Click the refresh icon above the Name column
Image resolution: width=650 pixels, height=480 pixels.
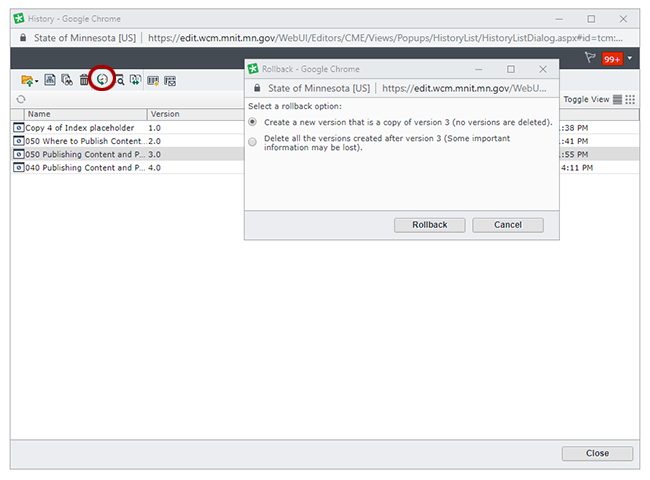20,100
